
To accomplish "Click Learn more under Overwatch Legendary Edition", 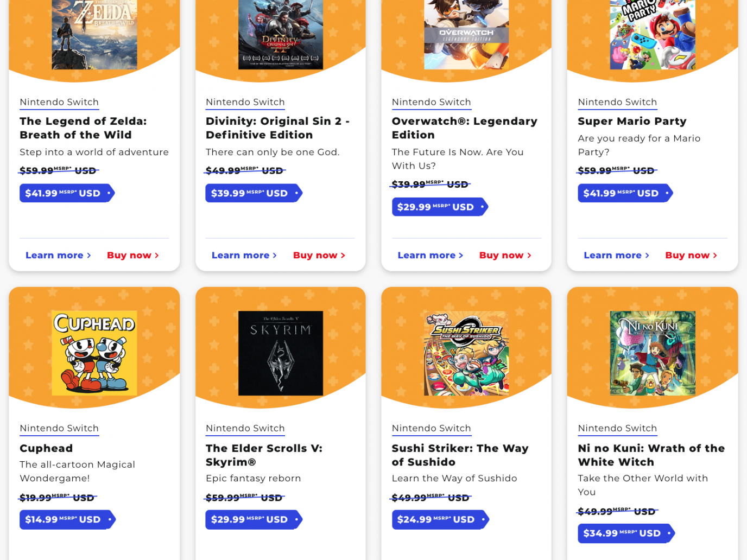I will coord(430,255).
